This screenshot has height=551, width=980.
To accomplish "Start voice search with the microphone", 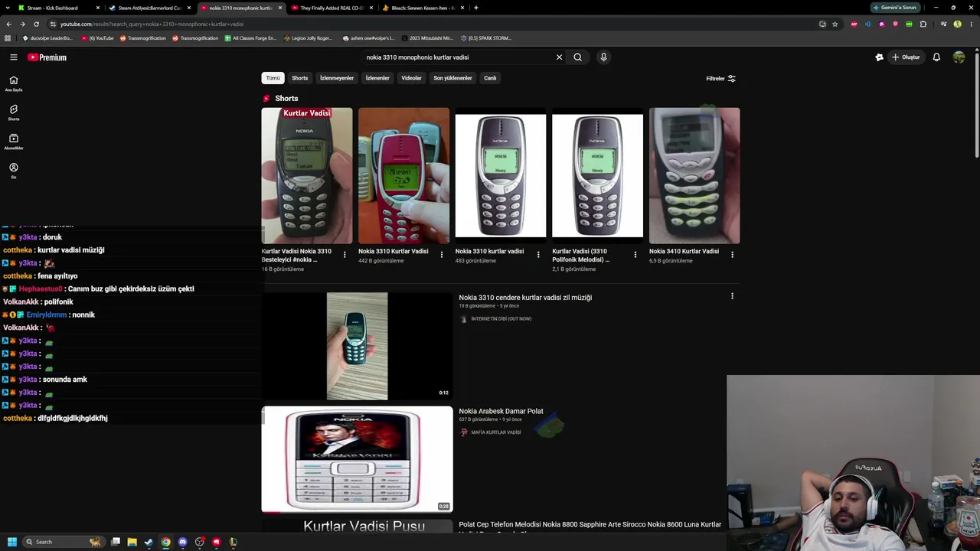I will [x=603, y=57].
